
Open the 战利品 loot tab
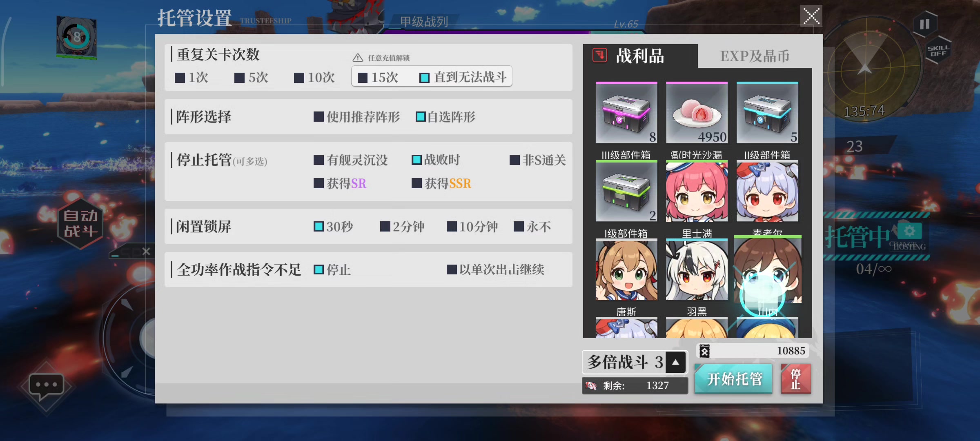coord(640,56)
